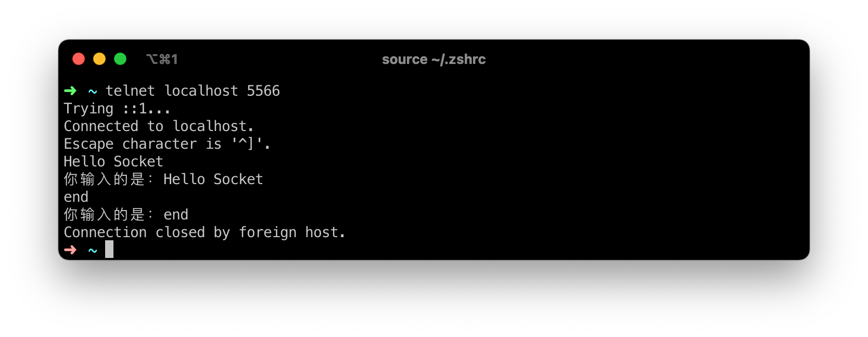868x337 pixels.
Task: Select the 'telnet localhost 5566' command text
Action: (193, 90)
